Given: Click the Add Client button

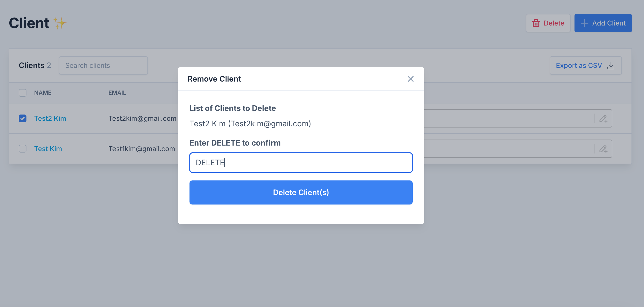Looking at the screenshot, I should [603, 23].
